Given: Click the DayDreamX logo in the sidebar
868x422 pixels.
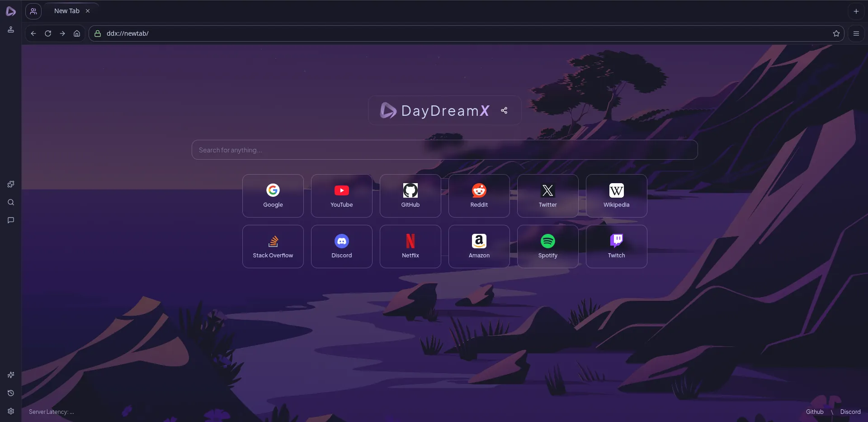Looking at the screenshot, I should click(11, 11).
